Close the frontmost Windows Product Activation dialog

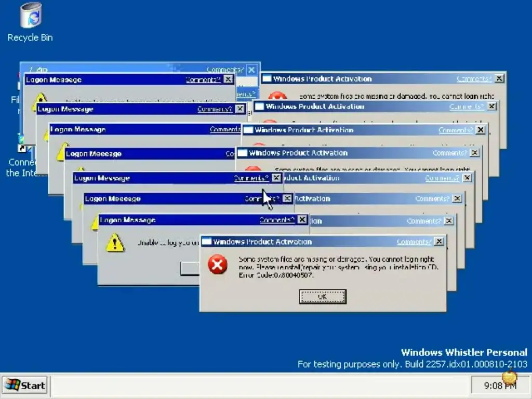[439, 242]
